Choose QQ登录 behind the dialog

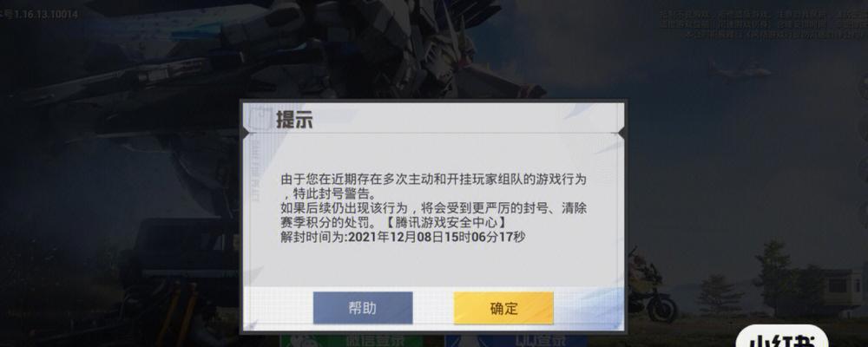coord(516,340)
